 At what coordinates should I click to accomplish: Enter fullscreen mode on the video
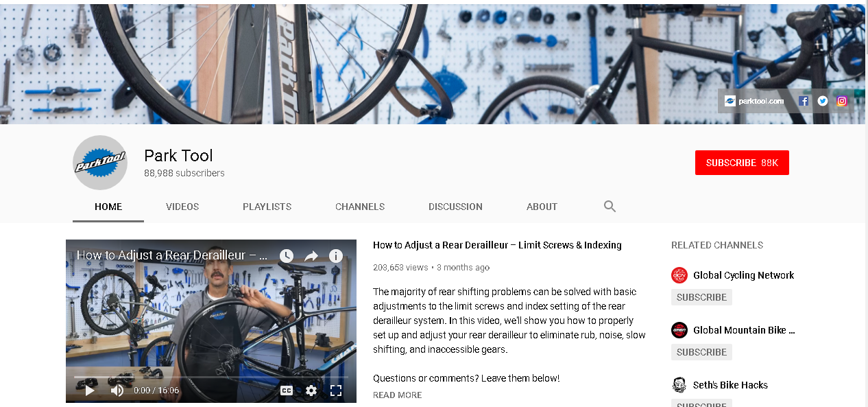click(x=336, y=391)
